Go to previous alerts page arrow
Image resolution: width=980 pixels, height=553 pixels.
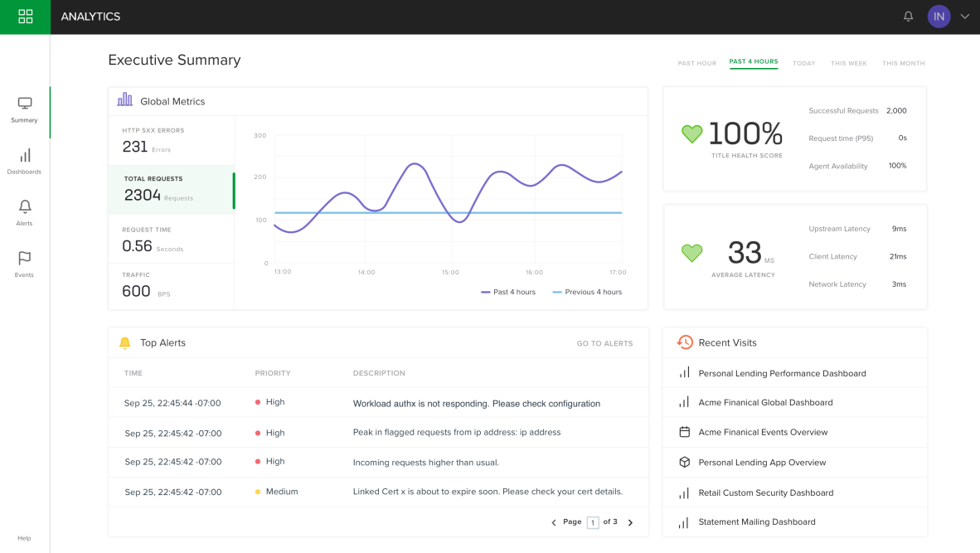(554, 522)
